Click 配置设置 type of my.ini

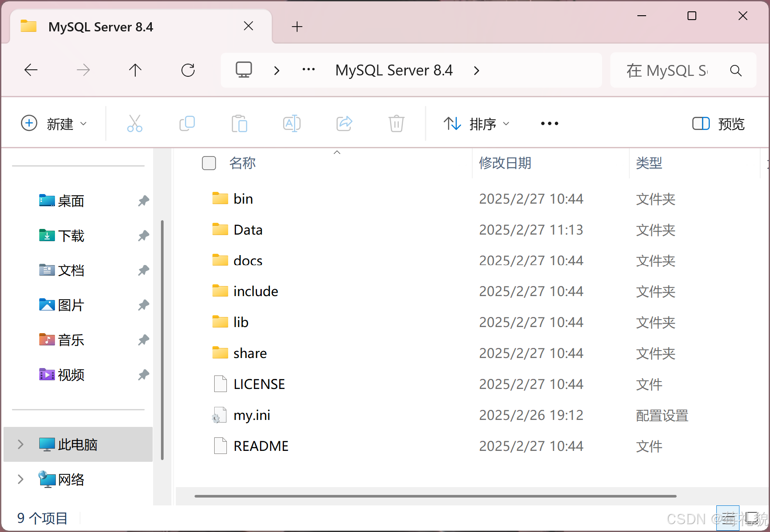[x=662, y=416]
